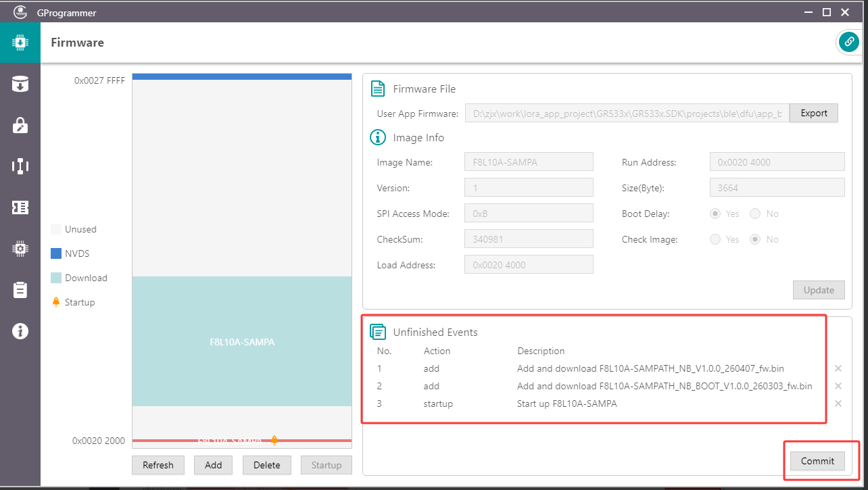Remove the startup event number 3
Screen dimensions: 868x490
(x=838, y=404)
